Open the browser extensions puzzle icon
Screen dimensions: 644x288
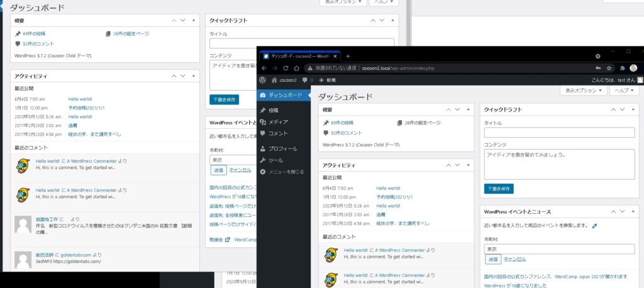pyautogui.click(x=622, y=68)
